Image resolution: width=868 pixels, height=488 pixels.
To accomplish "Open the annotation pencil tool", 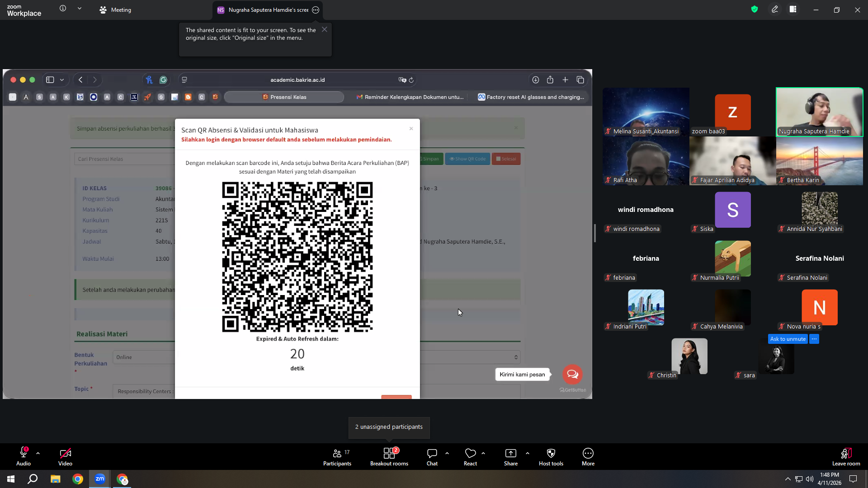I will [775, 9].
